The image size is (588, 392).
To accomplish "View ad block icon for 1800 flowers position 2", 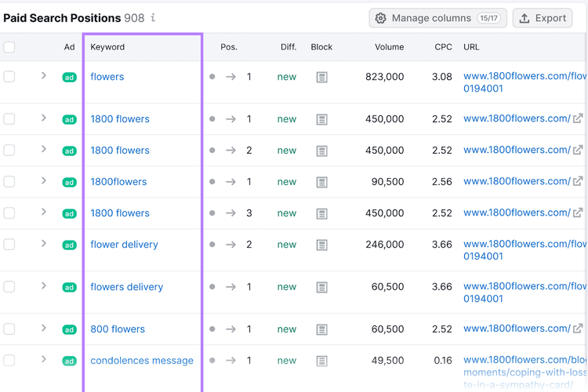I will [x=321, y=151].
